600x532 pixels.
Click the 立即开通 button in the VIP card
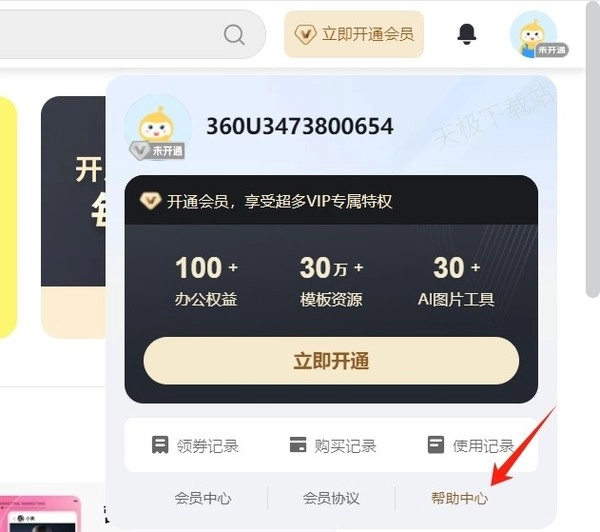click(331, 361)
